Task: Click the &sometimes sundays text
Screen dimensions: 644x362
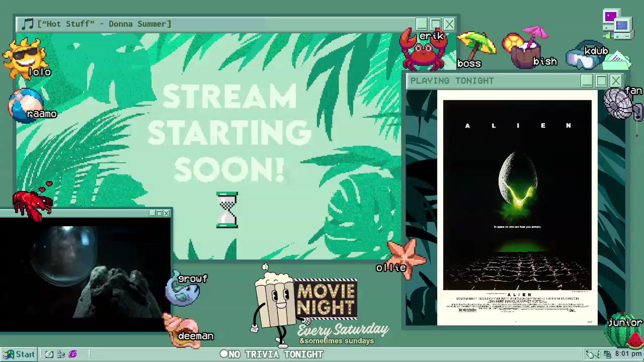Action: click(336, 341)
